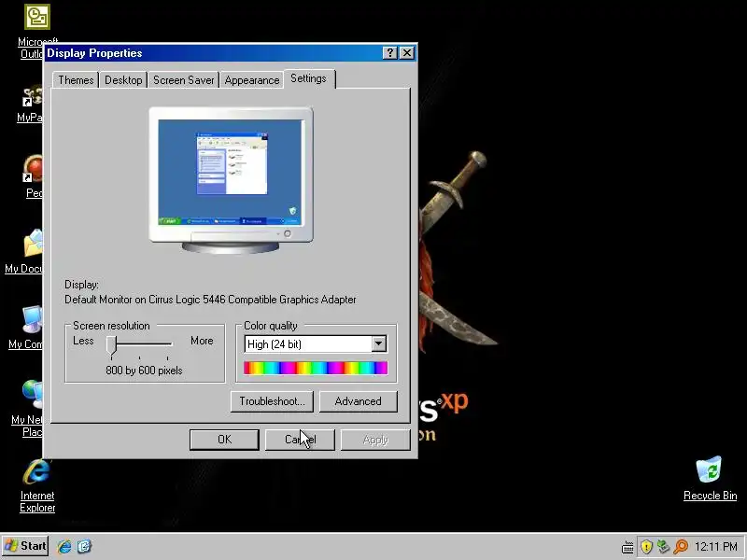
Task: Click the Cirrus Logic adapter description text
Action: [210, 300]
